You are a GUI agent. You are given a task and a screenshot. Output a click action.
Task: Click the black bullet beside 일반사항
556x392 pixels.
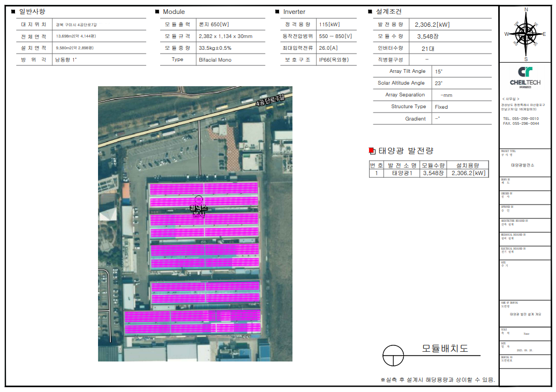(x=13, y=12)
